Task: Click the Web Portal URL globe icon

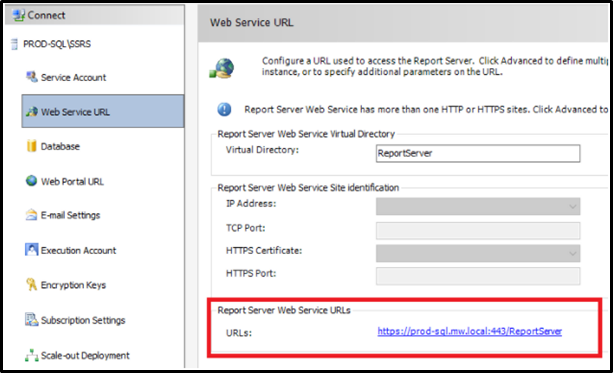Action: click(x=31, y=181)
